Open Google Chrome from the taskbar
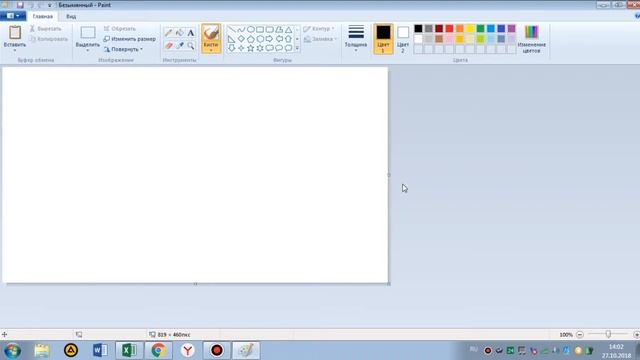 158,350
